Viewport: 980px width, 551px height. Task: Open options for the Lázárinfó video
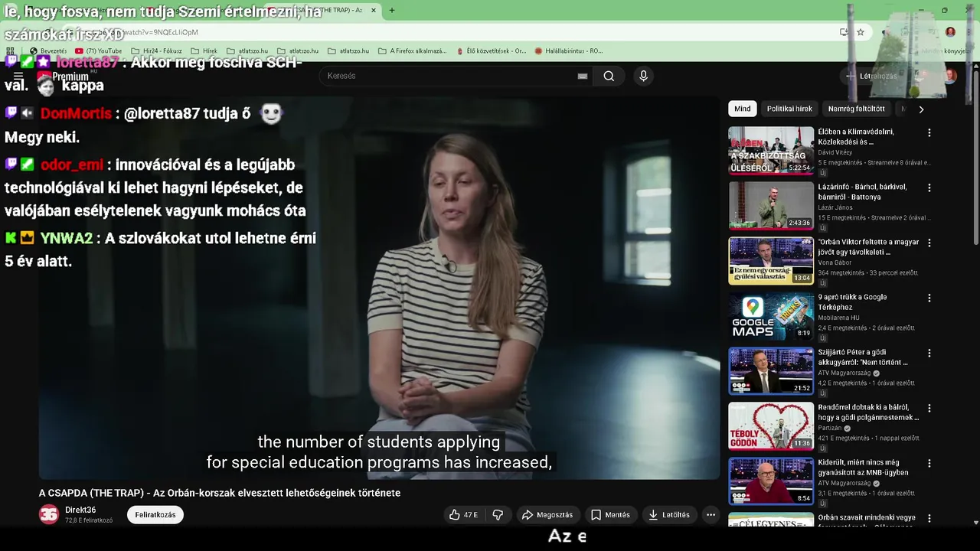929,187
